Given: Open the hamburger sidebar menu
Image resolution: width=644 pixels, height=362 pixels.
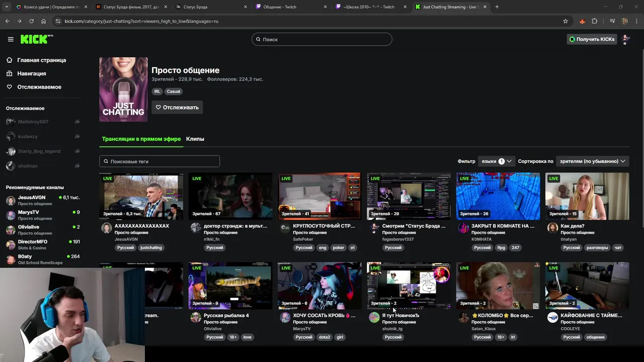Looking at the screenshot, I should click(x=11, y=39).
